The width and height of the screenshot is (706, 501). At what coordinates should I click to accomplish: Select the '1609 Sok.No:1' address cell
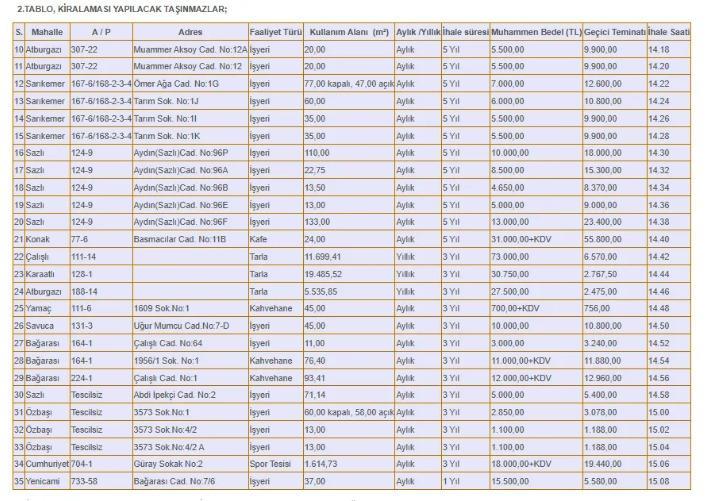point(162,309)
